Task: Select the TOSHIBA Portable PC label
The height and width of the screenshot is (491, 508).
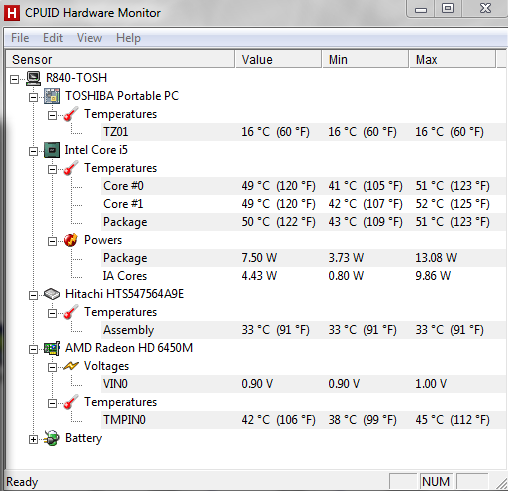Action: 122,96
